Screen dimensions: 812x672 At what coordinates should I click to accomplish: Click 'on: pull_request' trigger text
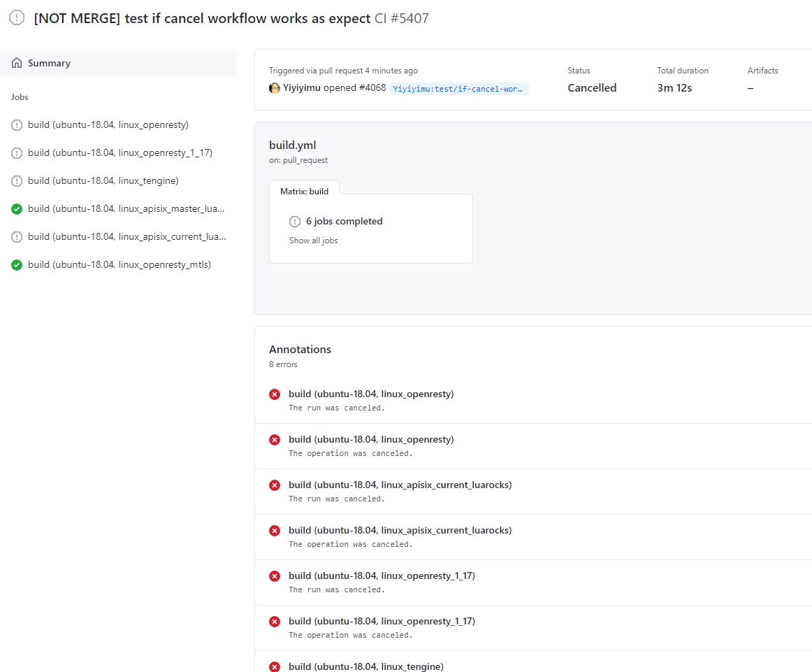(x=298, y=160)
